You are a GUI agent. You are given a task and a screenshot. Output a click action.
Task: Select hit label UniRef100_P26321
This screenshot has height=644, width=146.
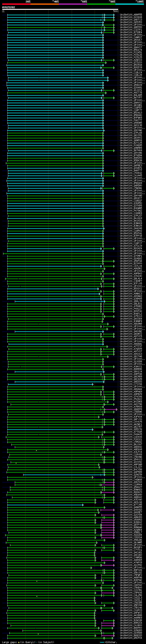tap(131, 439)
